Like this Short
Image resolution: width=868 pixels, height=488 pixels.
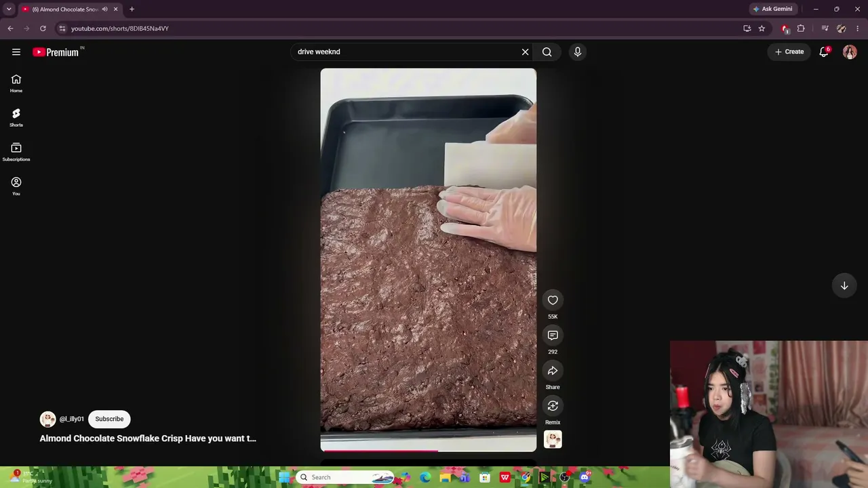[553, 300]
